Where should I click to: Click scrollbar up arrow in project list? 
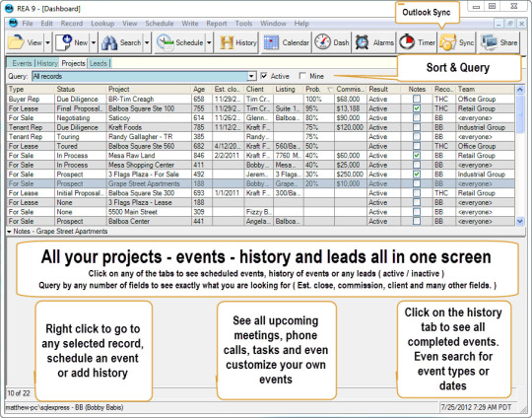point(520,90)
